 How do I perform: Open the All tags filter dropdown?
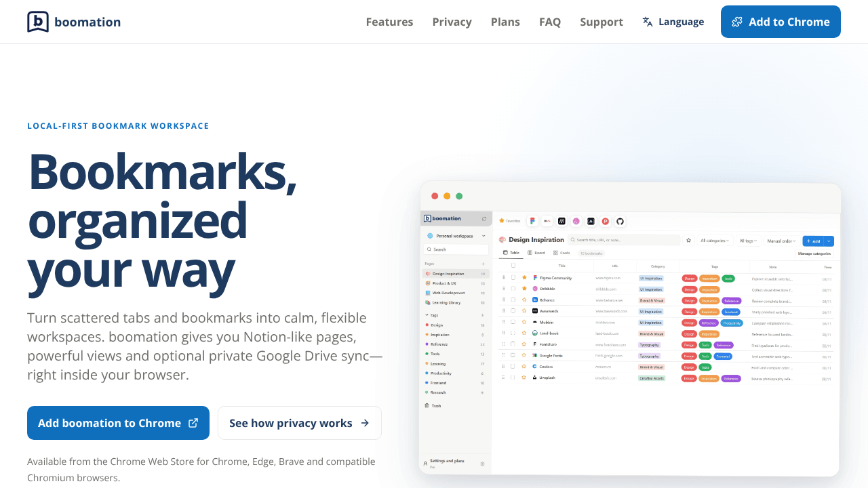[x=748, y=241]
